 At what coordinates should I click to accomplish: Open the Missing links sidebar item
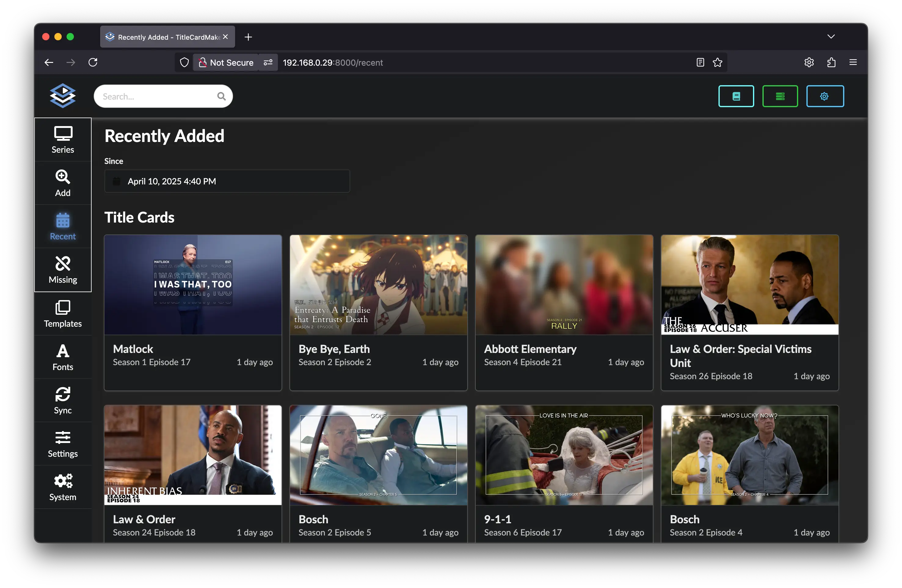63,270
